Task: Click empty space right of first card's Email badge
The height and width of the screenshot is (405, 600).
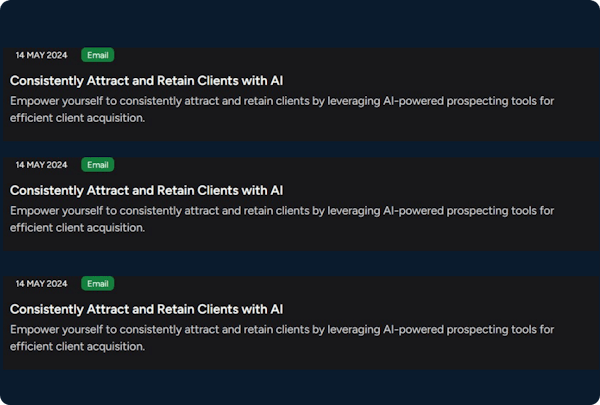Action: pos(350,55)
